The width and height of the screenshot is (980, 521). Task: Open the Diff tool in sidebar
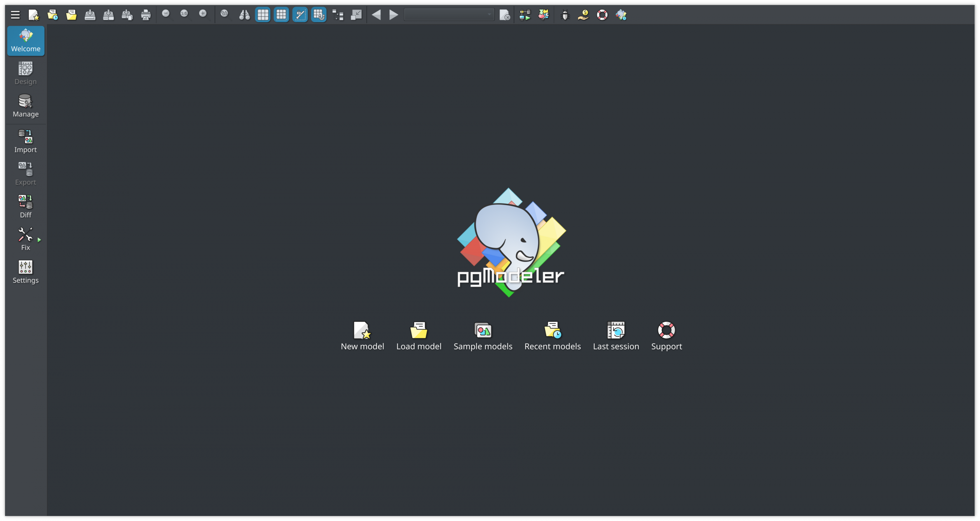point(26,207)
